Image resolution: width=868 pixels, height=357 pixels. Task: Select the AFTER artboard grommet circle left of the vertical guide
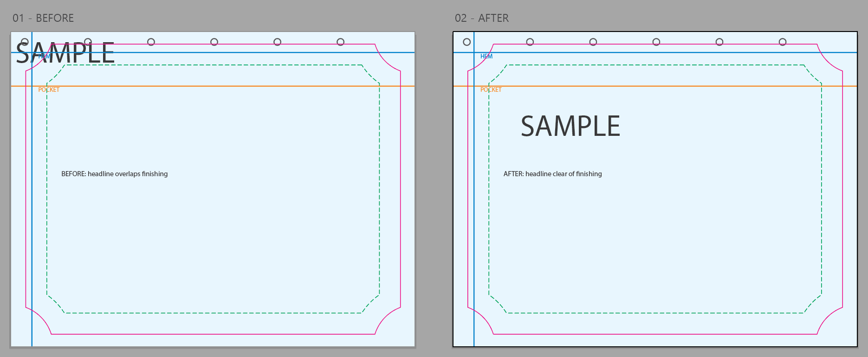[467, 42]
